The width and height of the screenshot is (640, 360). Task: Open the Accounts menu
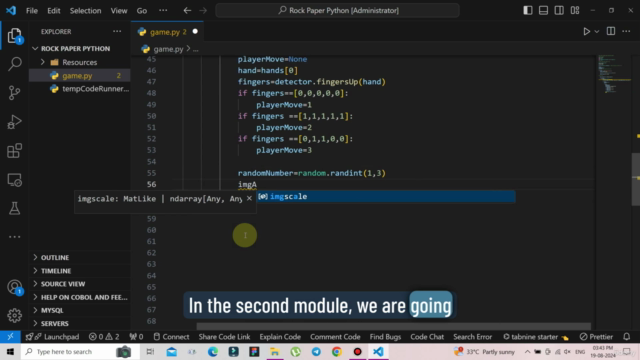click(x=15, y=287)
